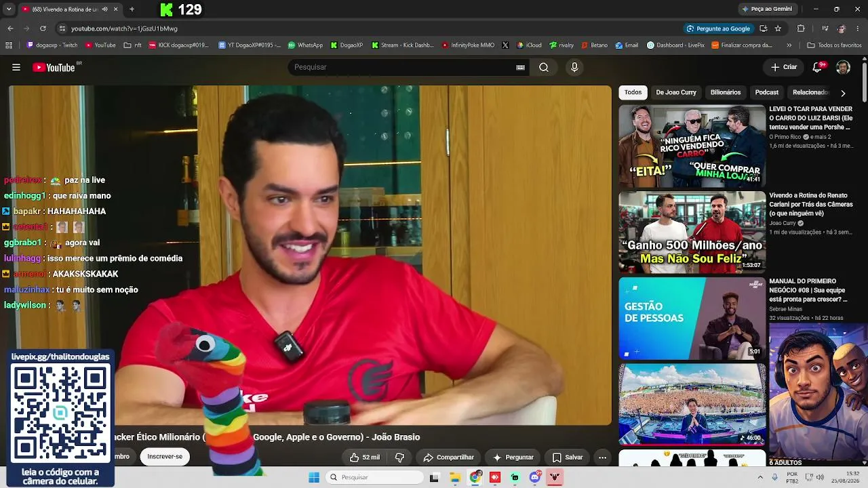Viewport: 868px width, 488px height.
Task: Open the Betano bookmark
Action: click(x=594, y=45)
